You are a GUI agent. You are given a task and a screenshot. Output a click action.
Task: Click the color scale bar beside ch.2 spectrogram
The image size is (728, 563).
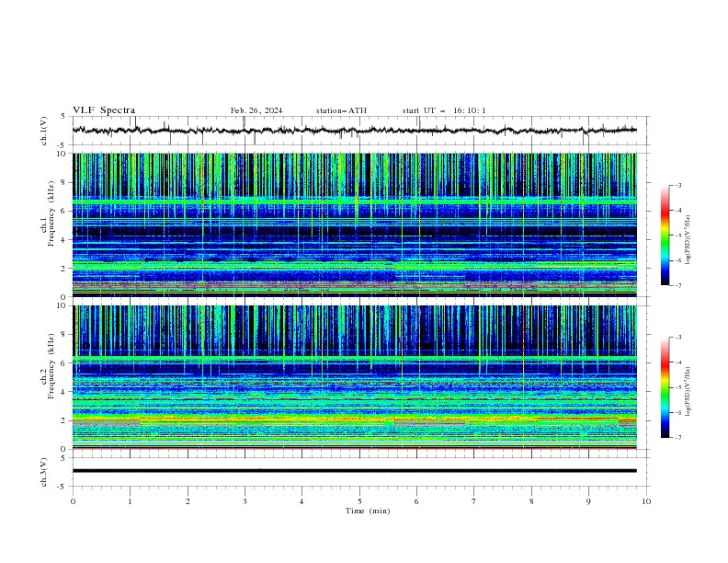click(x=665, y=387)
